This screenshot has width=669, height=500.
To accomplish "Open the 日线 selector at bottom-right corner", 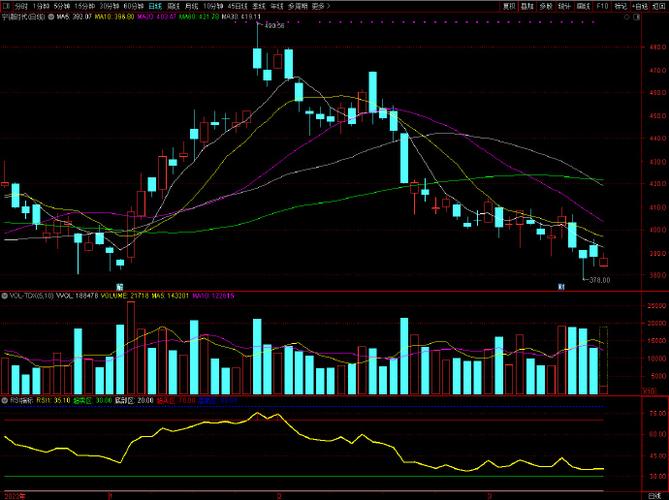I will tap(655, 495).
